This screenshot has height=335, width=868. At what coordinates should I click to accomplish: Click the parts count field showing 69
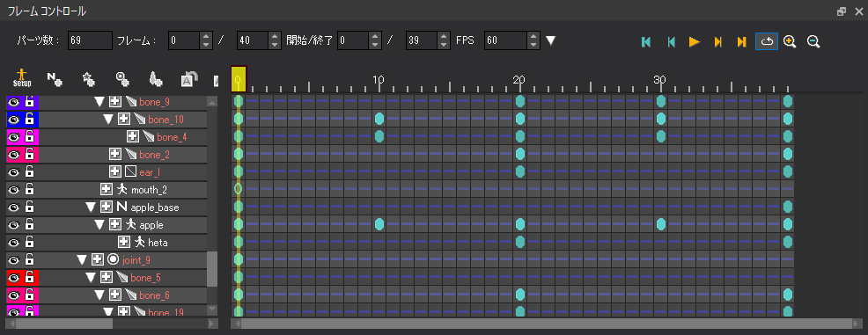click(x=90, y=40)
